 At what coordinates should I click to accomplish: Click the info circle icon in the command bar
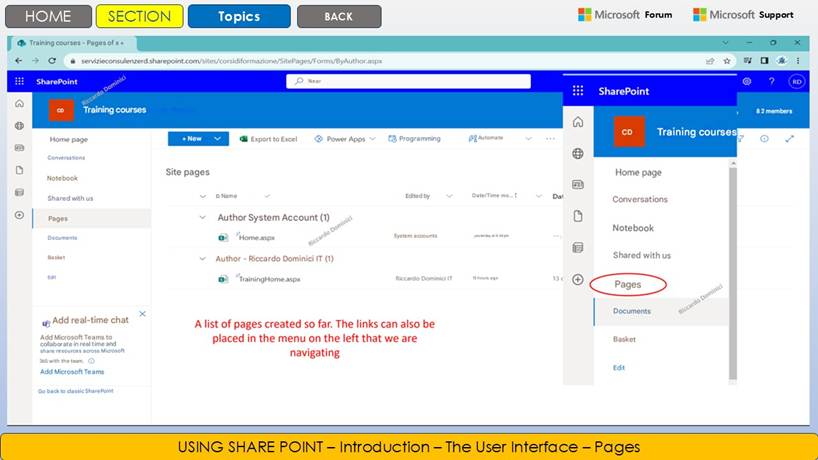click(764, 139)
